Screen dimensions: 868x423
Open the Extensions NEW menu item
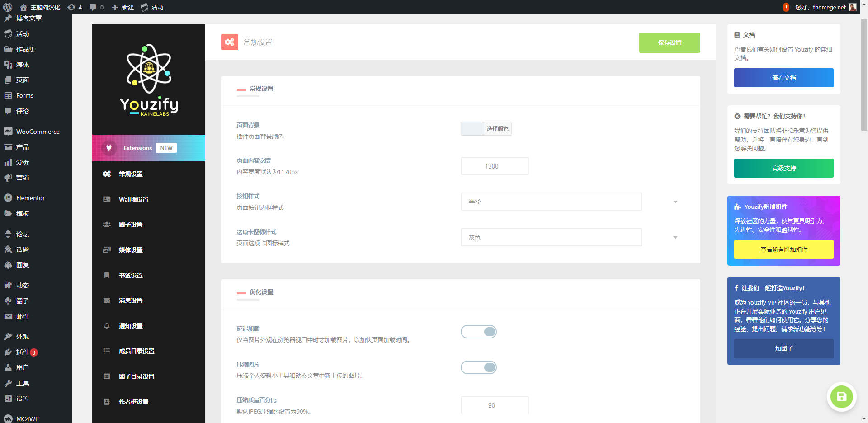(x=149, y=148)
